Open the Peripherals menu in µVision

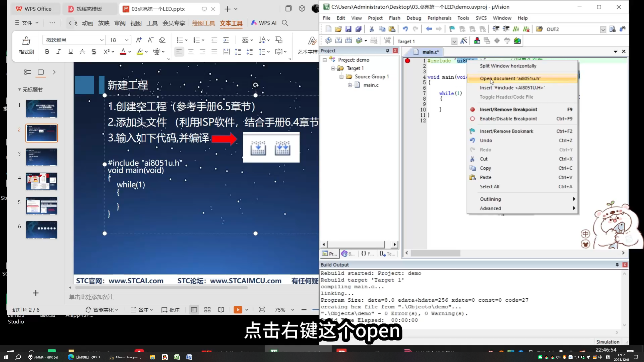(439, 18)
